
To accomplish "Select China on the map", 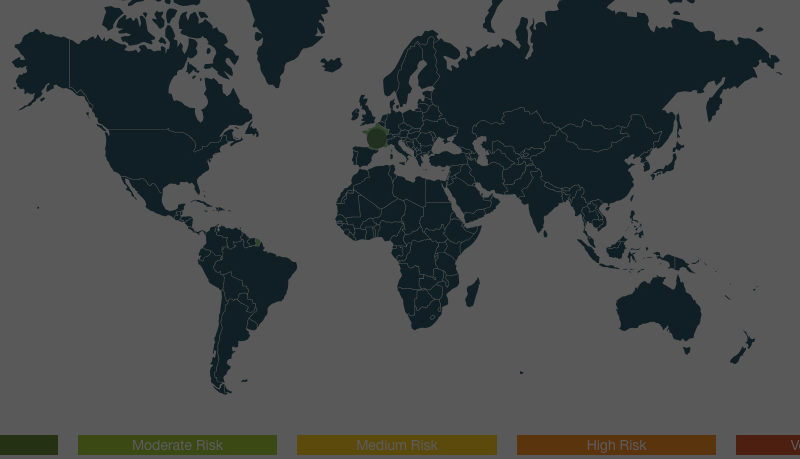I will [x=600, y=160].
